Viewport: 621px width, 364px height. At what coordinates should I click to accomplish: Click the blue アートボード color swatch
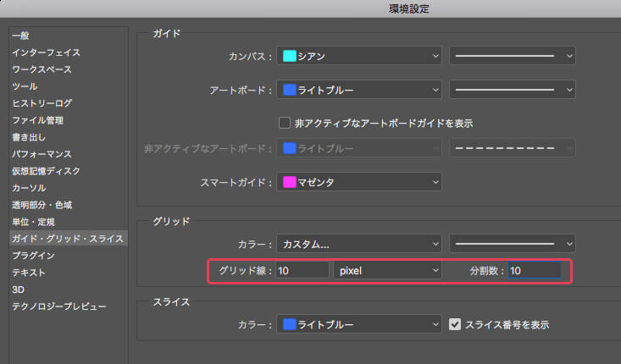click(x=290, y=91)
